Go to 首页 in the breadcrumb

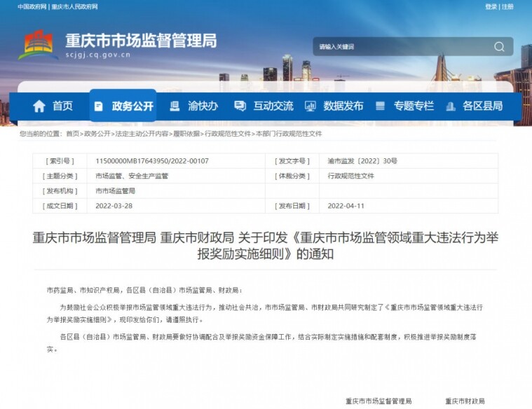click(x=72, y=134)
